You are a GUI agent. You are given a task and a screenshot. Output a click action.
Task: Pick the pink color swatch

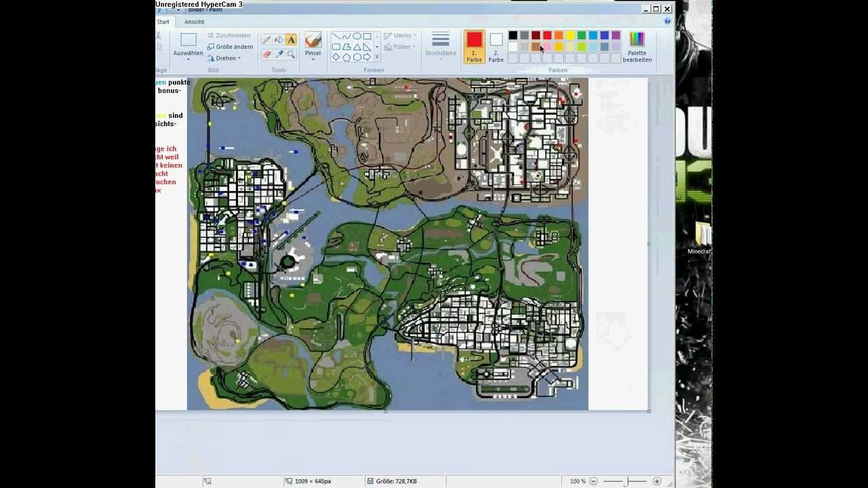[547, 47]
